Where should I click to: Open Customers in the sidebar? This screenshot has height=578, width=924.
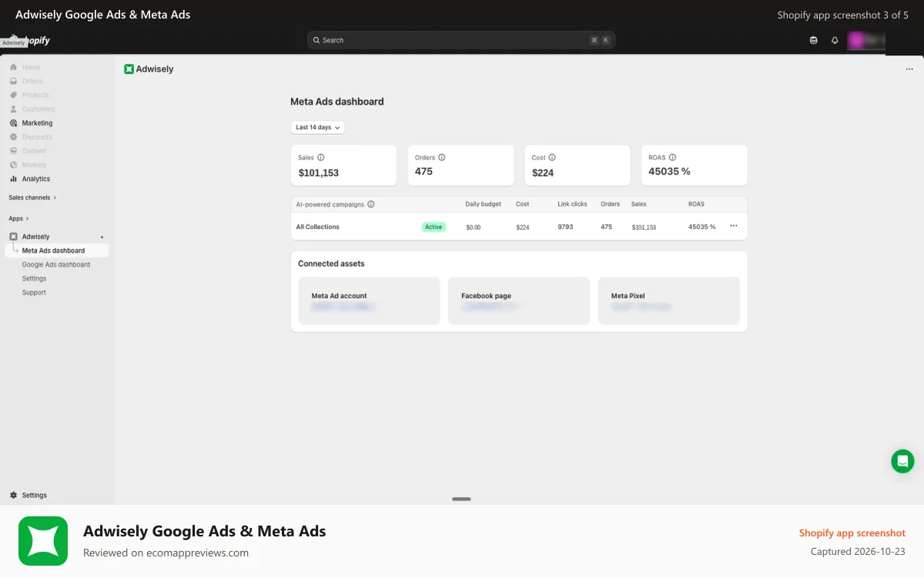(x=38, y=109)
